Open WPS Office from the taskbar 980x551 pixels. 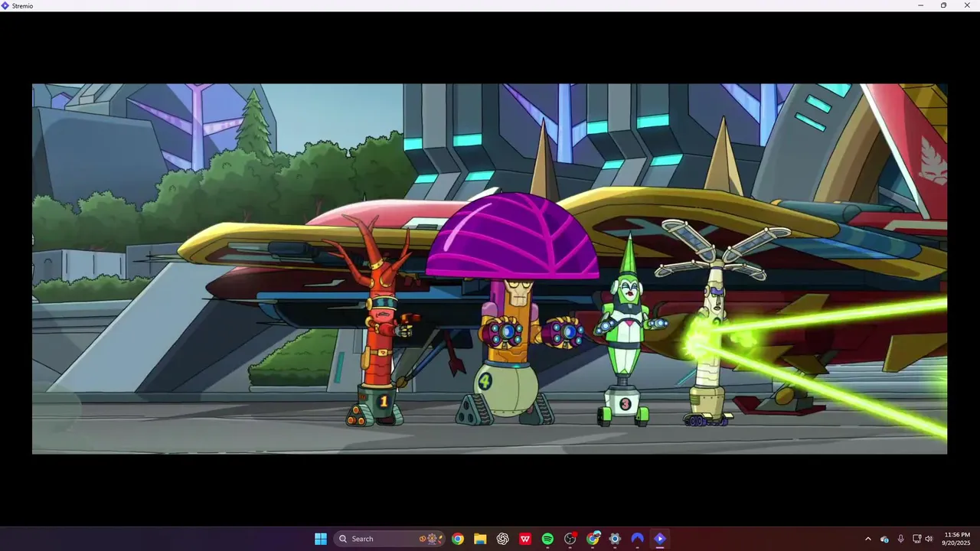[x=525, y=539]
